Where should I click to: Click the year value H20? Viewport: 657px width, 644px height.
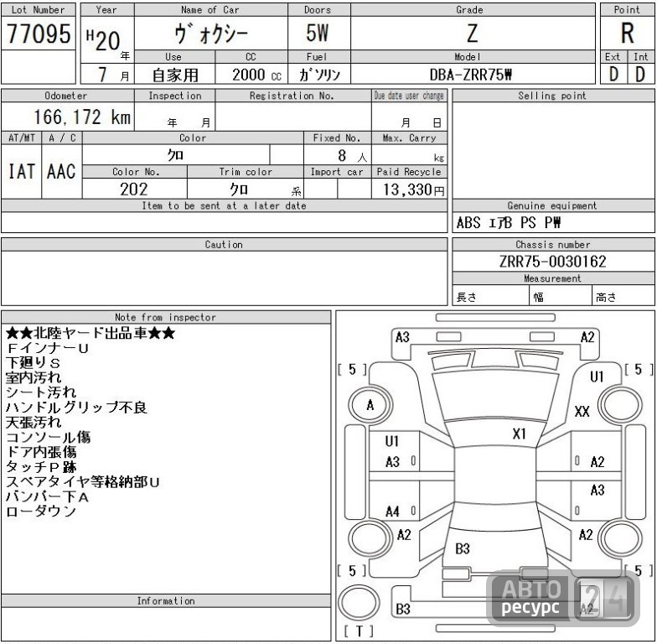[x=104, y=40]
